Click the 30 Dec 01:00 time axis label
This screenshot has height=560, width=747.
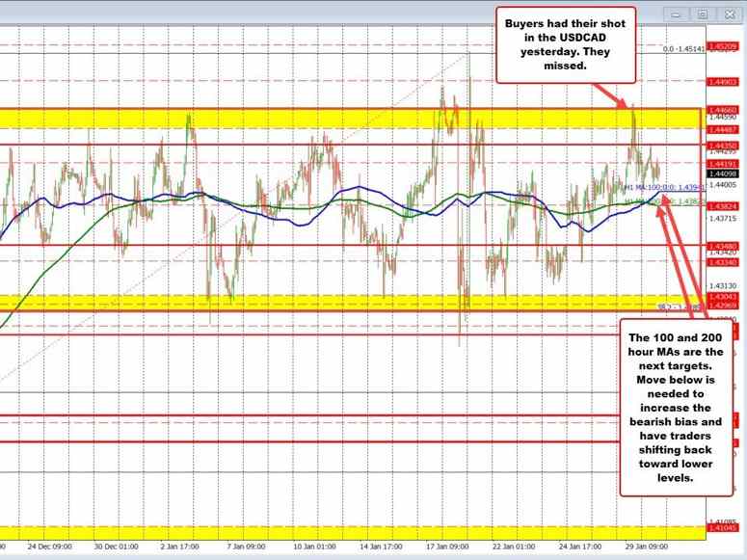pos(116,547)
